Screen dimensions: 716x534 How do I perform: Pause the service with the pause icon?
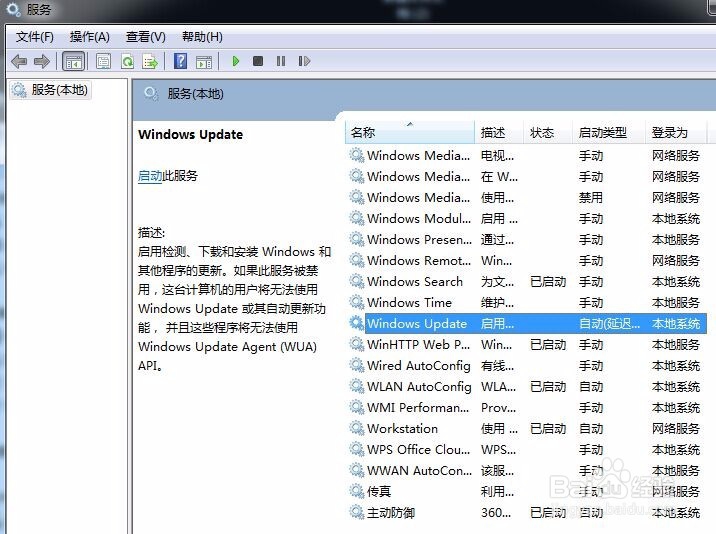(281, 61)
